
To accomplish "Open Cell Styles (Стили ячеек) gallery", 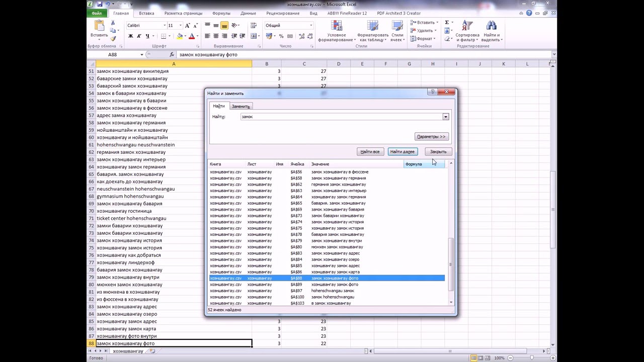I will click(x=397, y=31).
